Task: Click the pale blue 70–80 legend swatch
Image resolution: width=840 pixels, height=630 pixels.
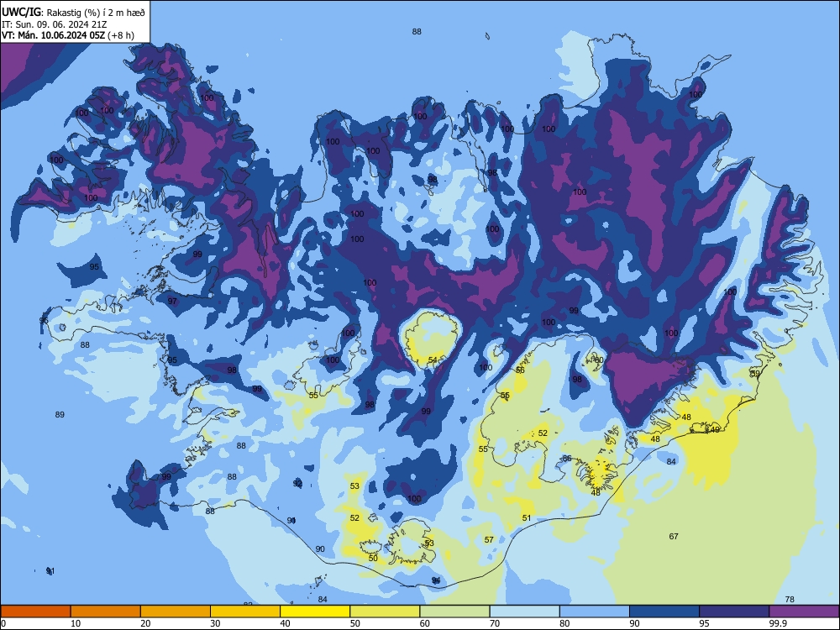Action: pyautogui.click(x=524, y=612)
